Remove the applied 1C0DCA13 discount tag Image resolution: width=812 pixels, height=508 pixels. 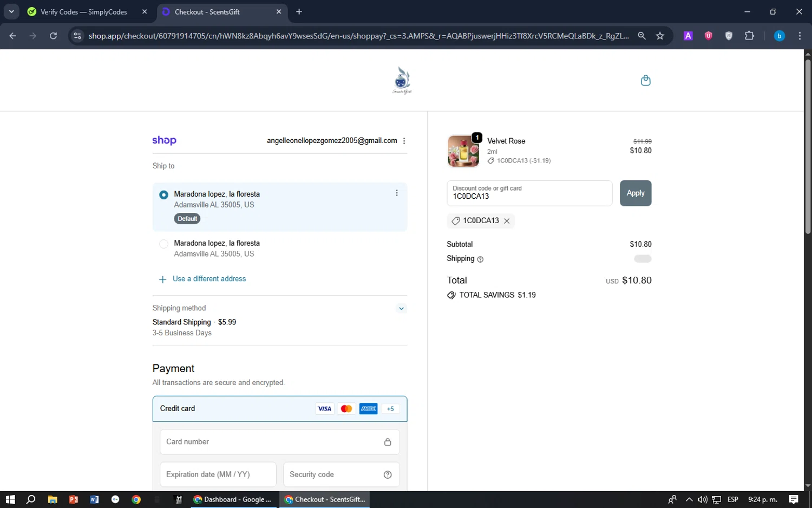[507, 221]
